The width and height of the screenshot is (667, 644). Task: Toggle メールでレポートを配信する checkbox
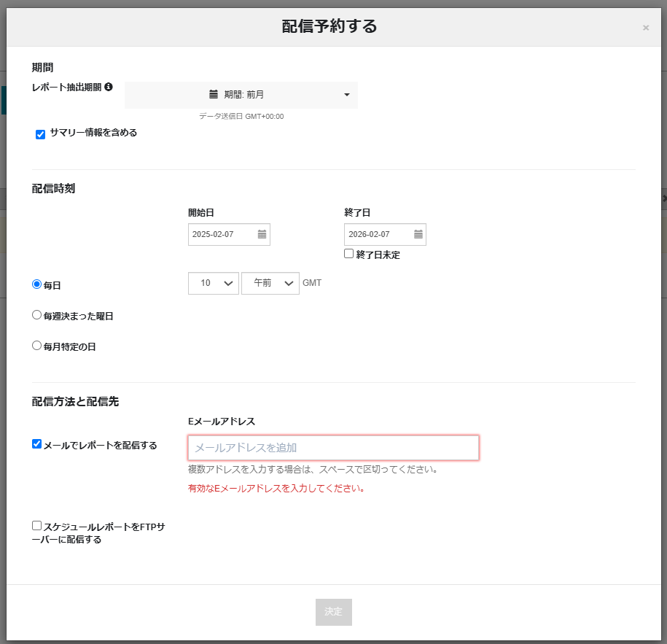click(37, 443)
